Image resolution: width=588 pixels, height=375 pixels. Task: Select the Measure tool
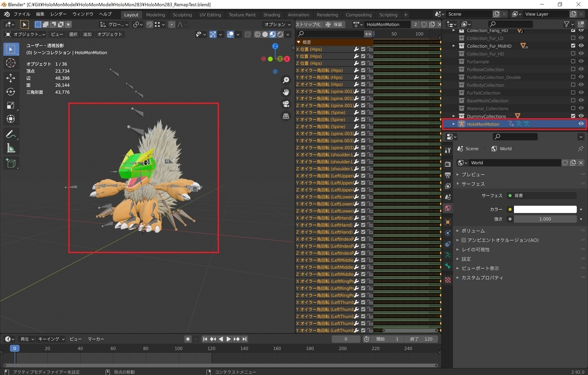click(x=10, y=148)
